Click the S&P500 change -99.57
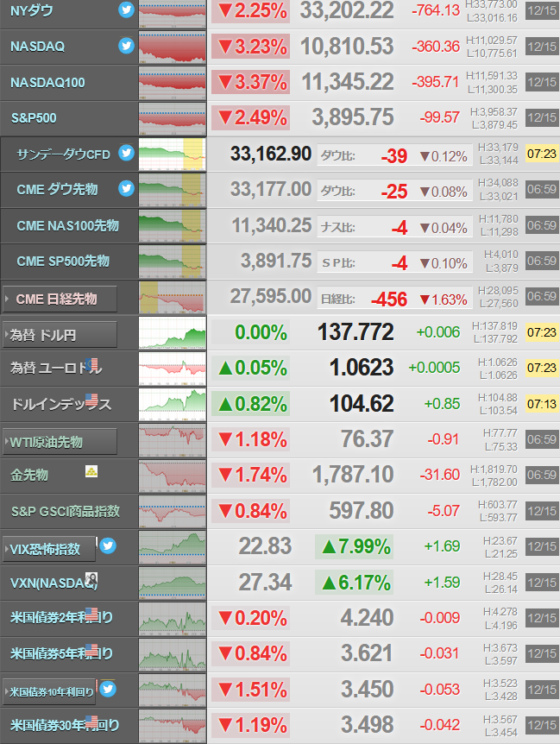The height and width of the screenshot is (744, 560). pos(439,117)
